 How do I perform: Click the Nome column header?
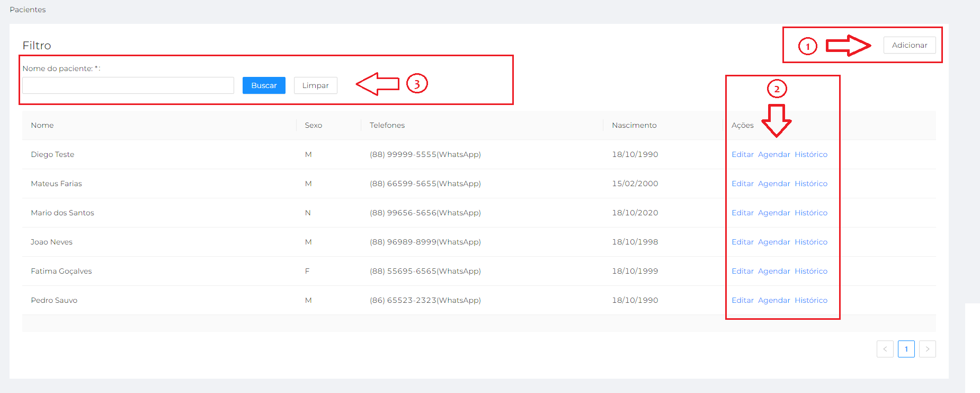(42, 125)
